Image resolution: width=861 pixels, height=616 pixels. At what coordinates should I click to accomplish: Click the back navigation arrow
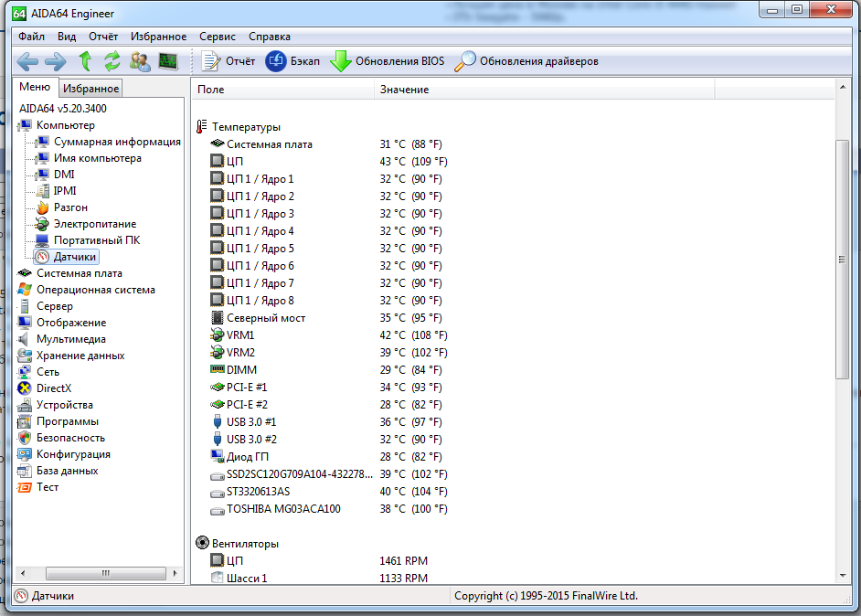click(28, 61)
